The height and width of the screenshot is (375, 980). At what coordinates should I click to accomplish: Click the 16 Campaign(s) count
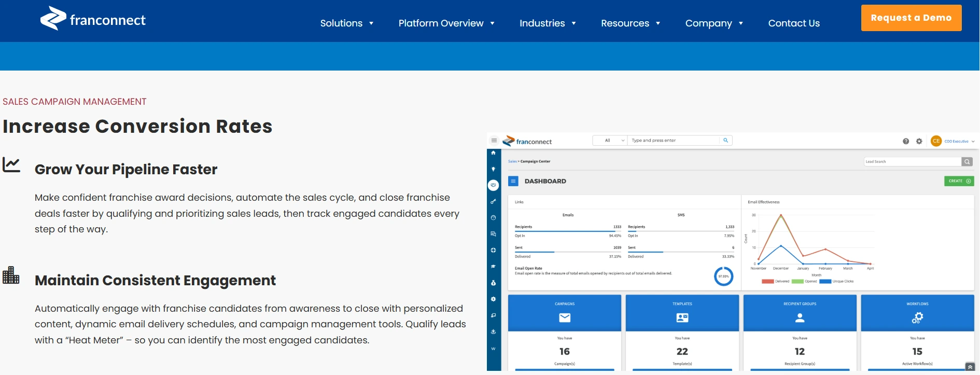coord(565,352)
